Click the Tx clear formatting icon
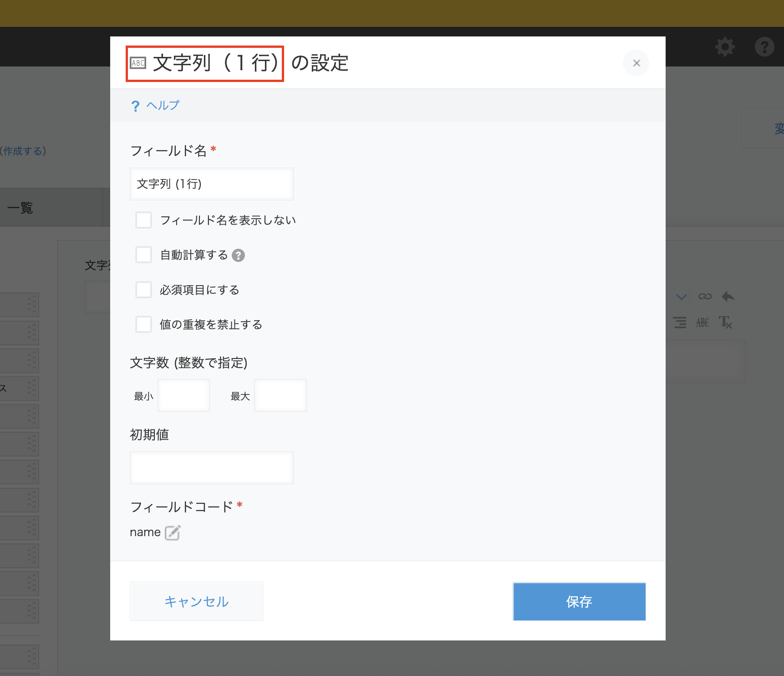 tap(726, 323)
